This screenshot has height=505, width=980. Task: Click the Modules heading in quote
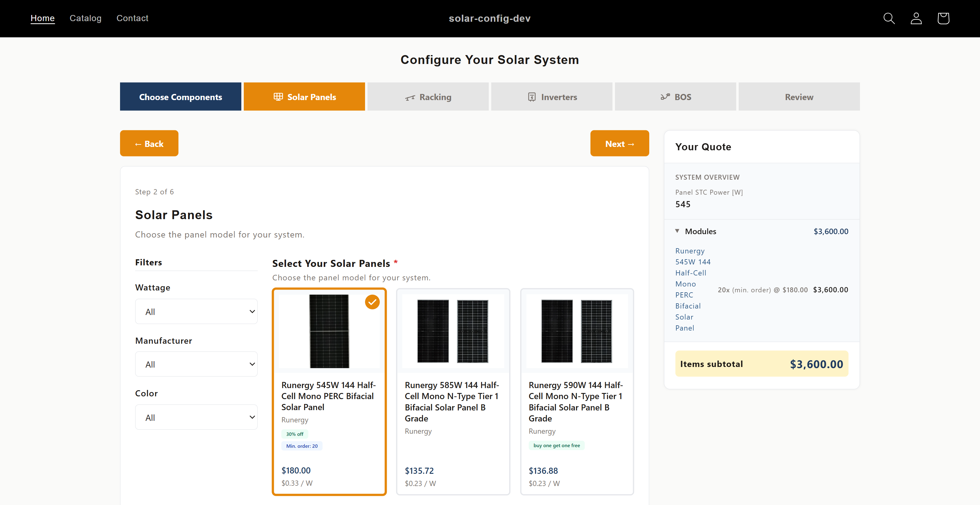[700, 231]
